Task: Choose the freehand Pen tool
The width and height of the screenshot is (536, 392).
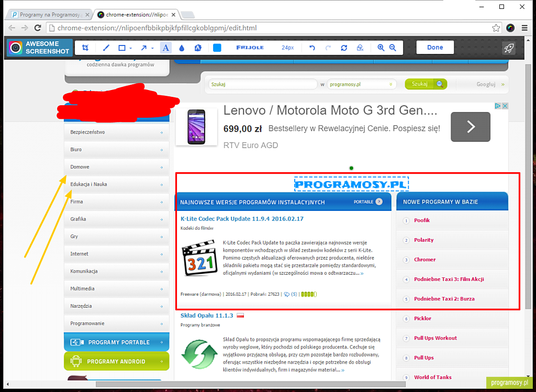Action: click(x=106, y=48)
